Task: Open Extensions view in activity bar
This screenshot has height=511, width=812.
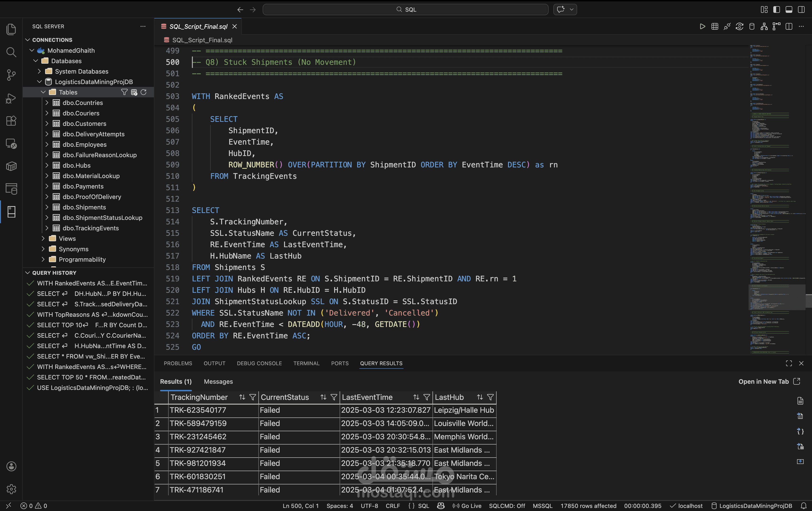Action: (x=11, y=121)
